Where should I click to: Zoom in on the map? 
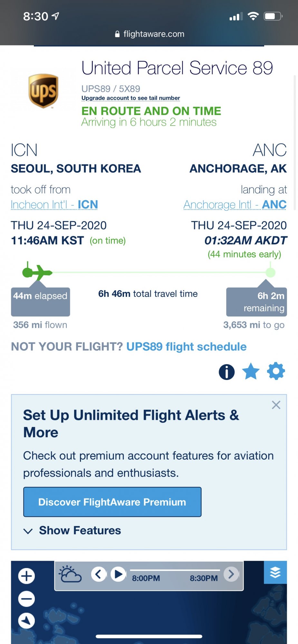point(26,576)
